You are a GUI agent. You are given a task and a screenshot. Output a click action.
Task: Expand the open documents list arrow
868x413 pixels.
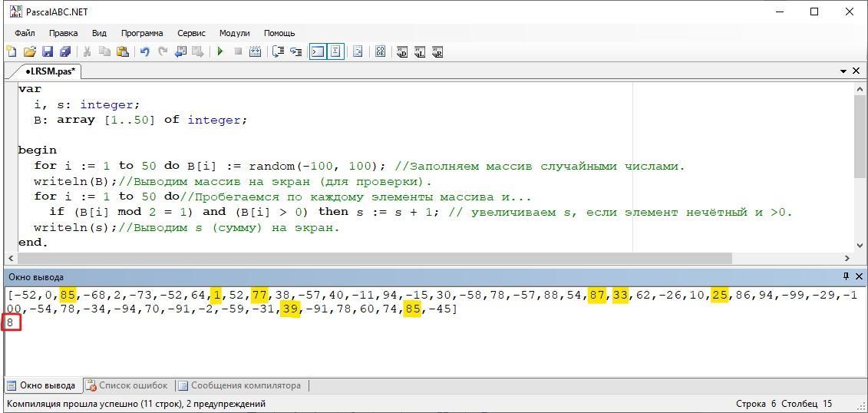pos(843,71)
